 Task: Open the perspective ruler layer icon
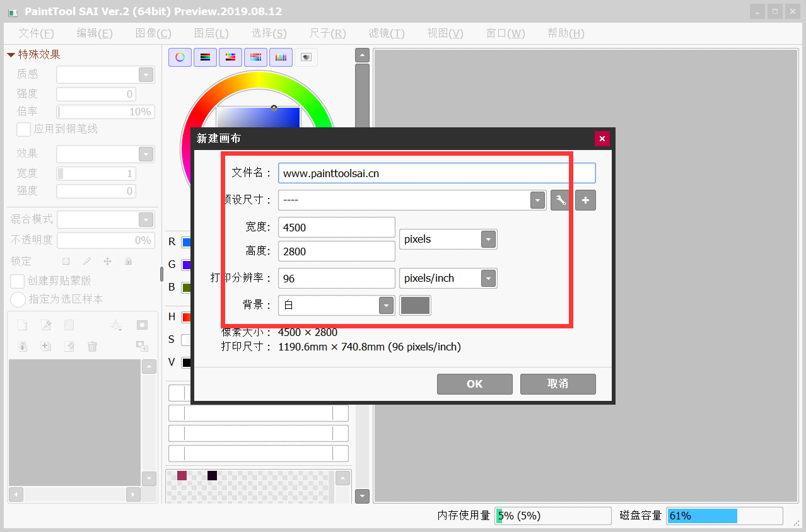tap(116, 325)
